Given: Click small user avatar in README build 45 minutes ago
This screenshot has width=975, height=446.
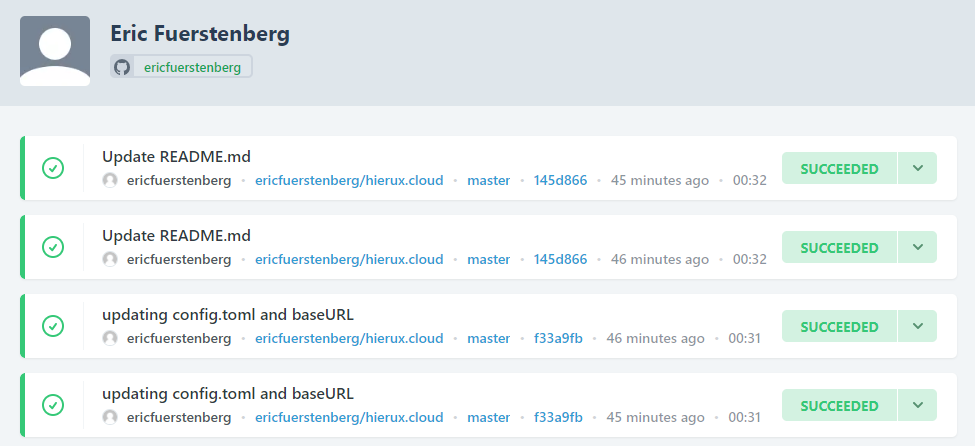Looking at the screenshot, I should (x=110, y=181).
